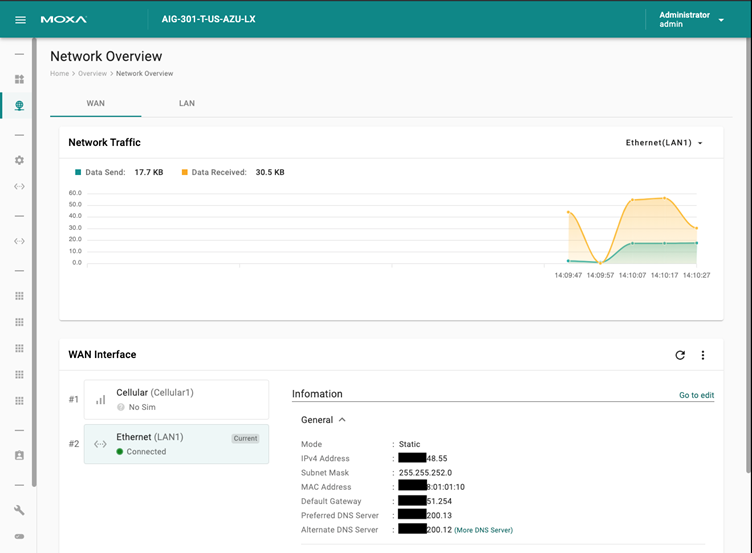Click the Current badge on Ethernet card

click(x=246, y=438)
